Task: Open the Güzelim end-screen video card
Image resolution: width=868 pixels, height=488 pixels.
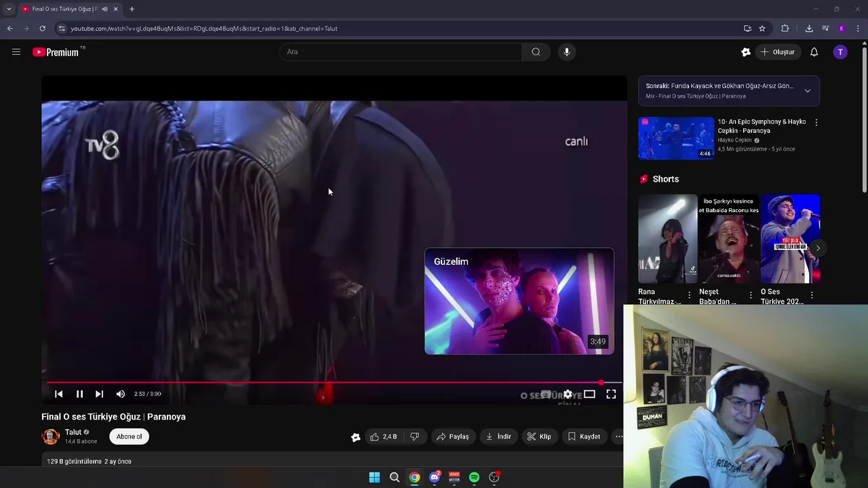Action: [519, 302]
